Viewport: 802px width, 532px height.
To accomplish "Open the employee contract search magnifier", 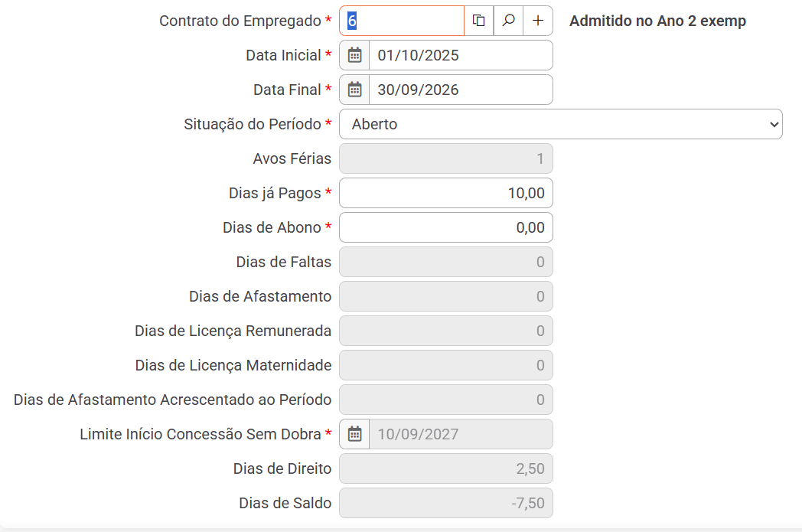I will pos(508,21).
